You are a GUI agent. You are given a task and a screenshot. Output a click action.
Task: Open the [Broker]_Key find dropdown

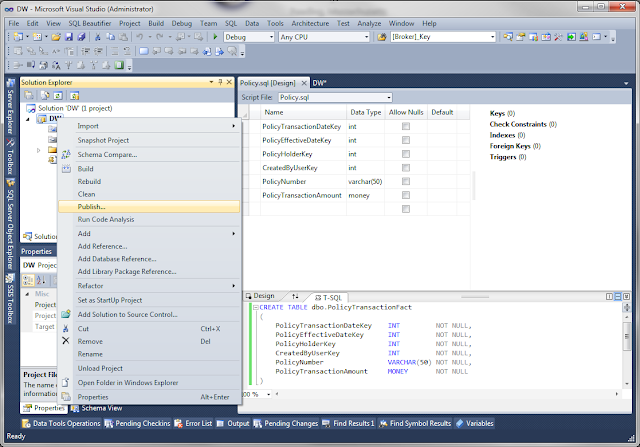point(492,37)
